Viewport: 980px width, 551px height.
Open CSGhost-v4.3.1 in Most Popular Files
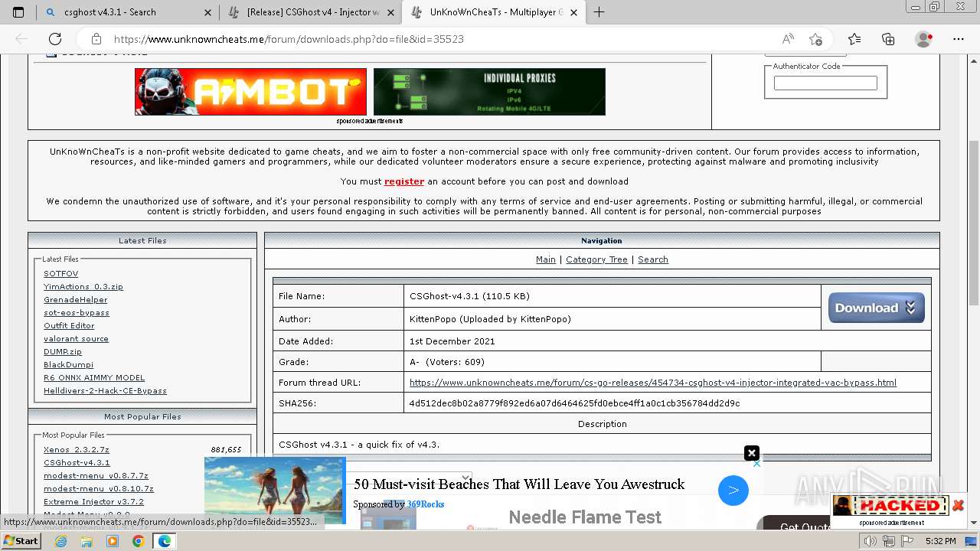pos(77,462)
